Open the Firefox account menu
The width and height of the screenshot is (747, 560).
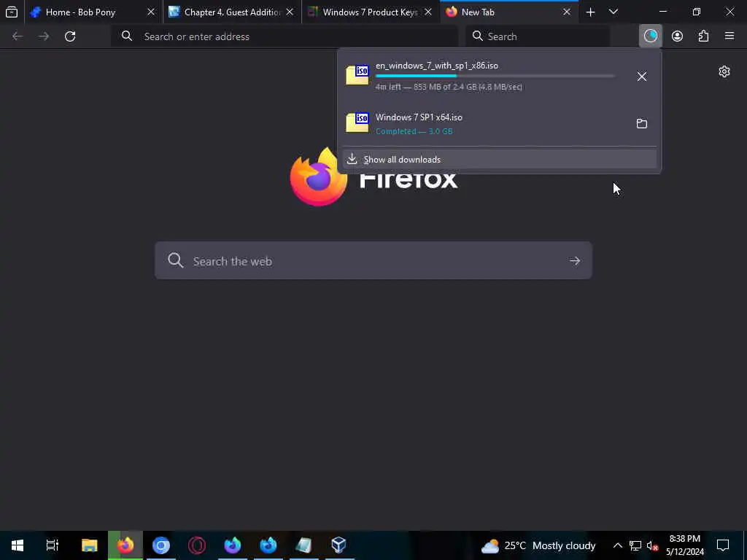coord(677,36)
